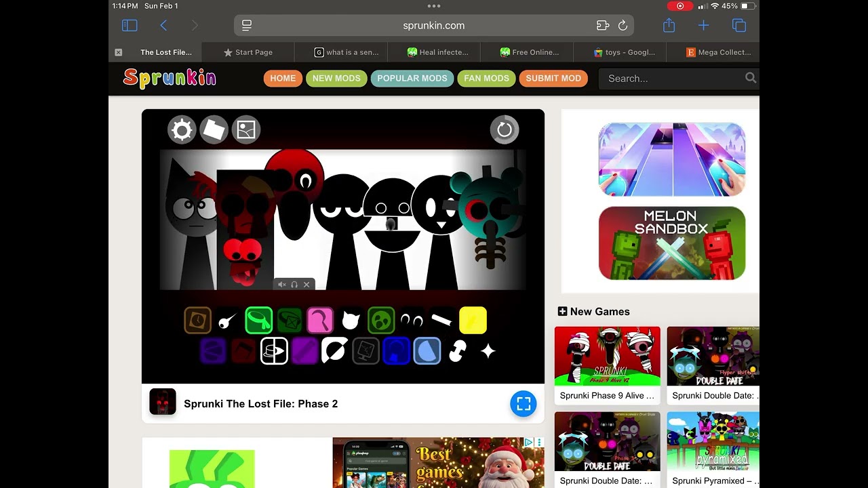Switch to the 'Mega Collect...' tab
The image size is (868, 488).
[718, 52]
